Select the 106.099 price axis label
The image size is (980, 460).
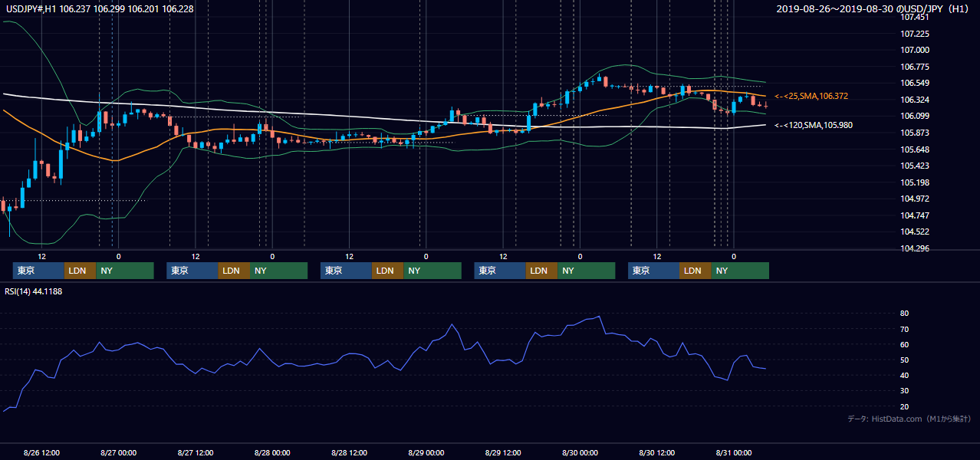click(x=915, y=116)
